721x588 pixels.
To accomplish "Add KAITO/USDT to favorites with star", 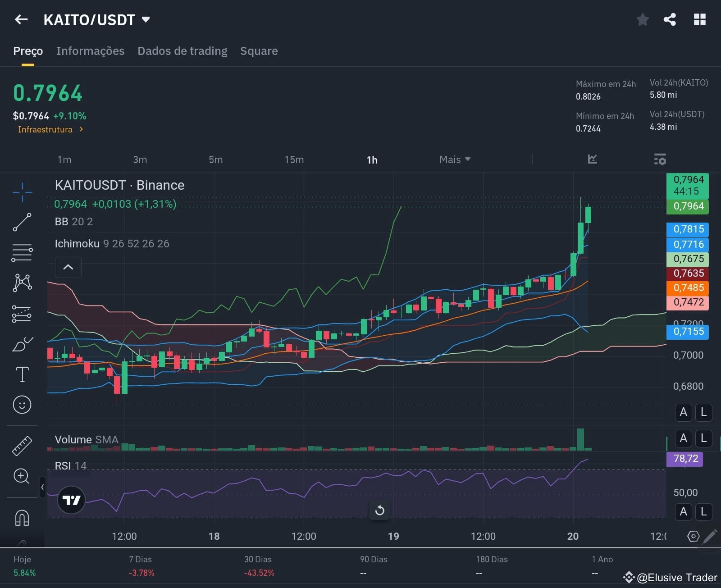I will [643, 19].
